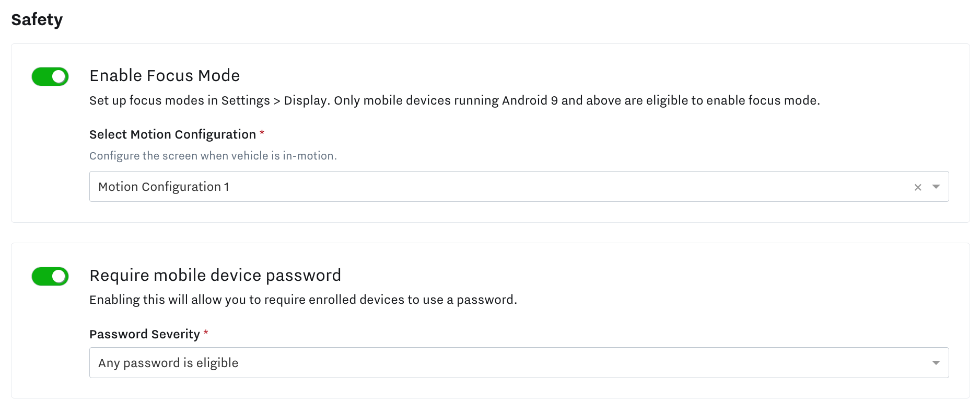Click the 'Safety' section heading
The width and height of the screenshot is (980, 410).
click(37, 20)
